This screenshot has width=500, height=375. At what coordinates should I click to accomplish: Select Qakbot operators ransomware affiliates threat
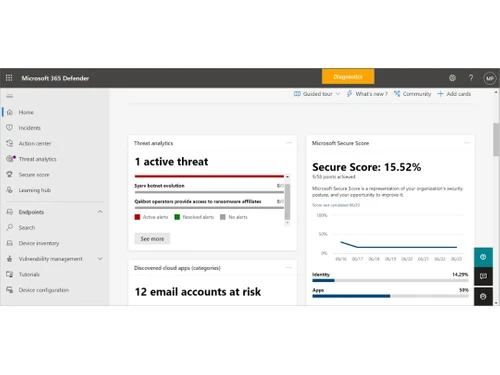point(198,201)
